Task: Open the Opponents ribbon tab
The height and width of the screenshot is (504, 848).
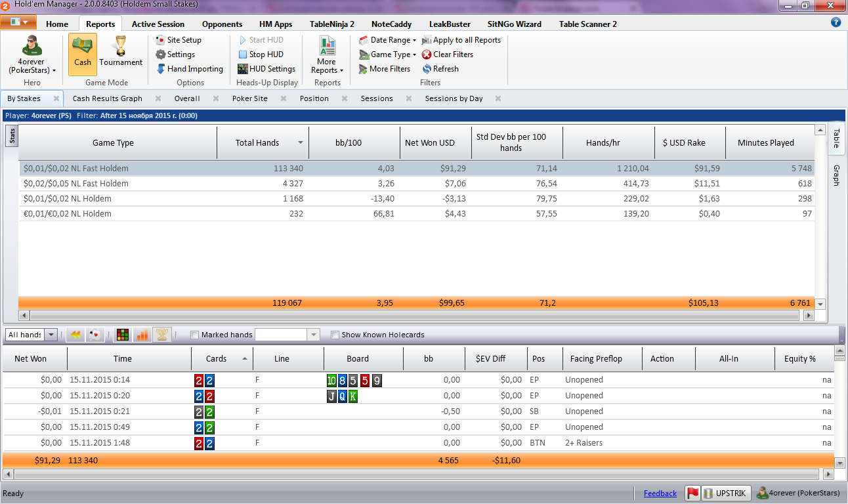Action: point(222,24)
